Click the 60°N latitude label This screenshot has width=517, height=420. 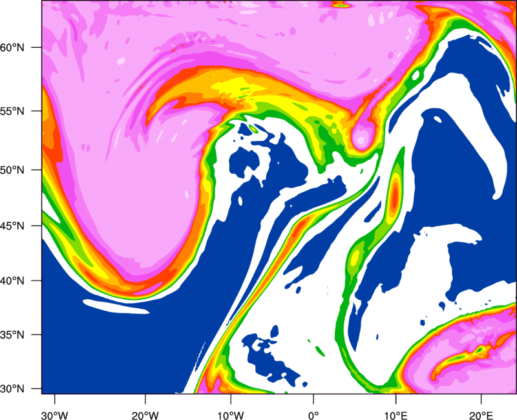(x=12, y=47)
